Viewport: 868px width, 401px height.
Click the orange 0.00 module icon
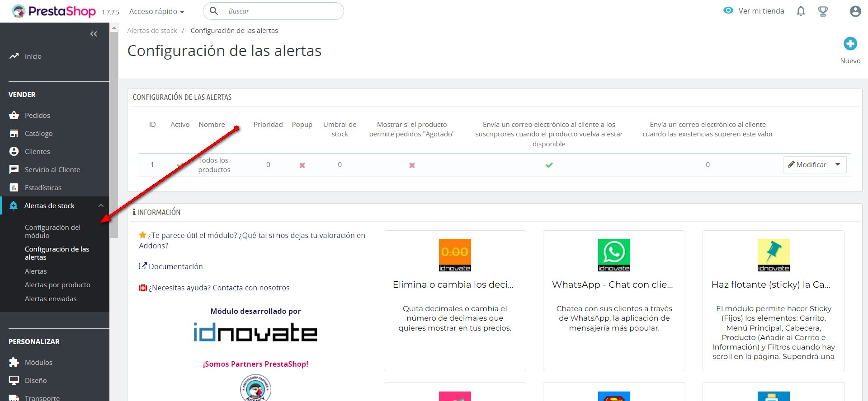455,255
